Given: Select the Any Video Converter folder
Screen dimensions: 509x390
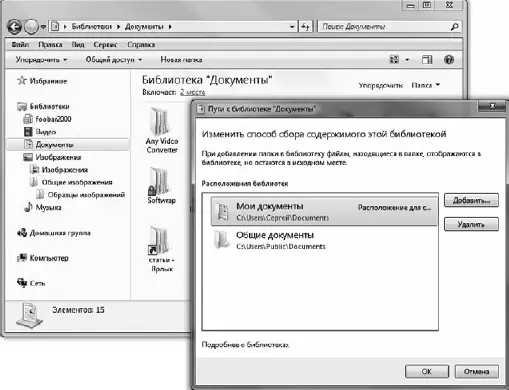Looking at the screenshot, I should [162, 131].
